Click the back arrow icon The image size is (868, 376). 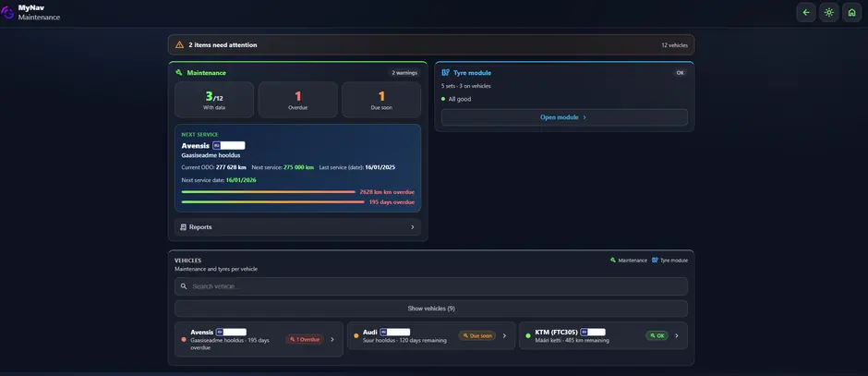coord(806,12)
